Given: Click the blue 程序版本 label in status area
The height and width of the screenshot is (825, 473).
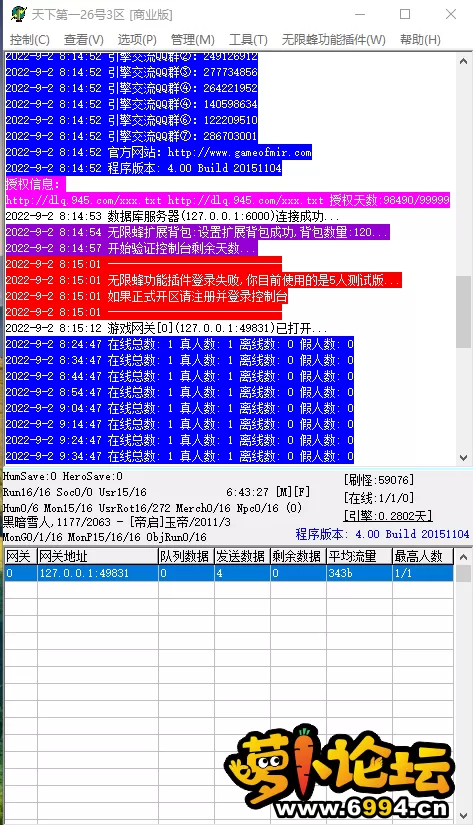Looking at the screenshot, I should (383, 534).
